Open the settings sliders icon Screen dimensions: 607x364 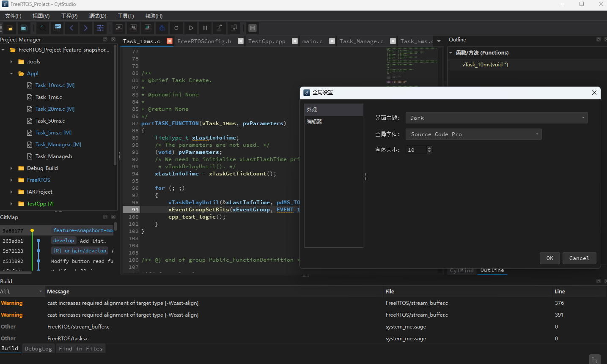pyautogui.click(x=100, y=28)
